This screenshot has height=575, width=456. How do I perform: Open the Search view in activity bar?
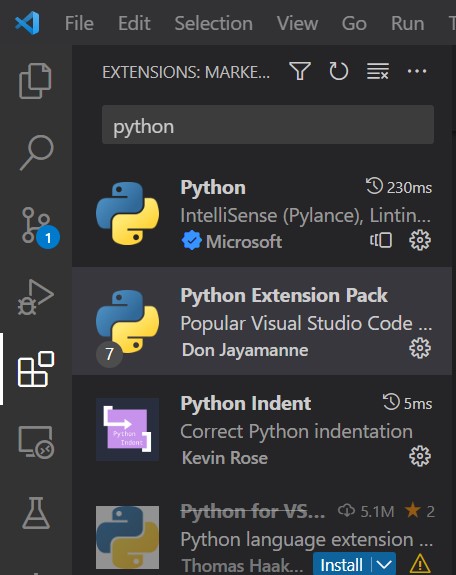(x=36, y=153)
